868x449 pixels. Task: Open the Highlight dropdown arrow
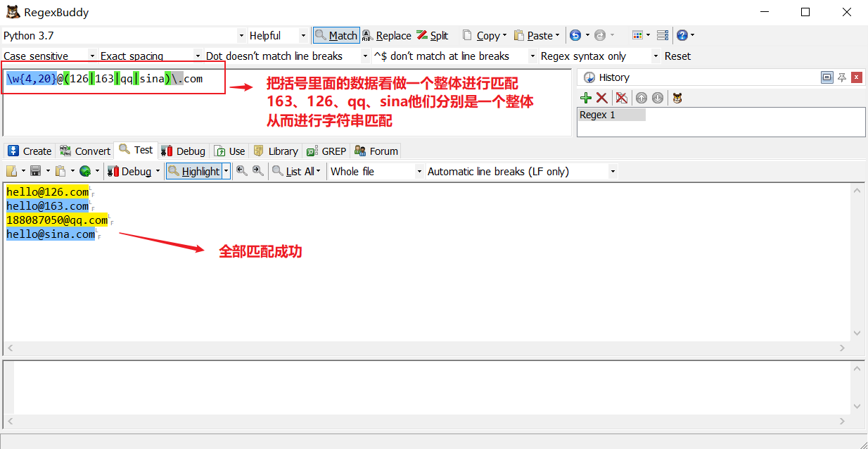(x=226, y=171)
